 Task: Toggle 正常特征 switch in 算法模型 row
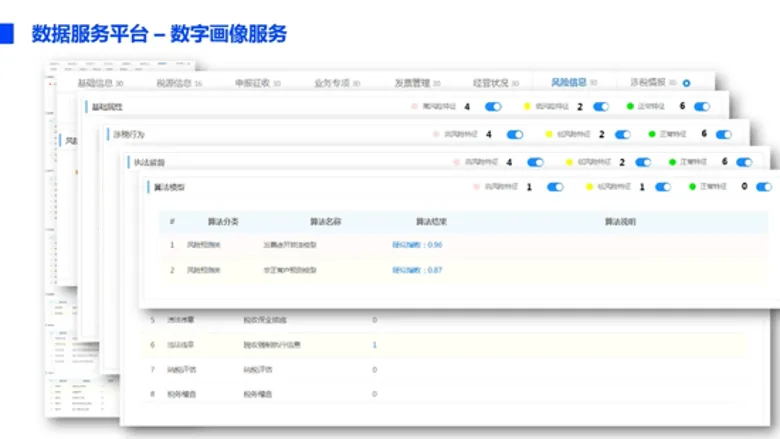click(764, 187)
